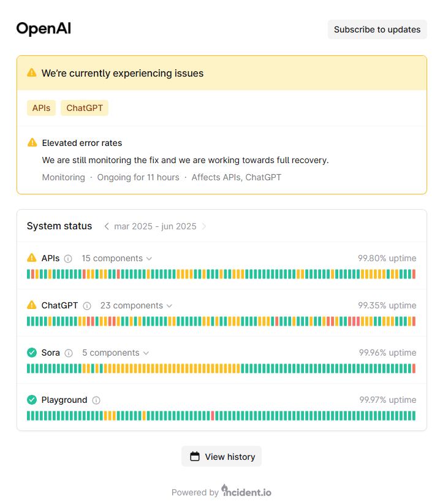Expand the ChatGPT 23 components list
Viewport: 432px width, 504px height.
coord(136,306)
